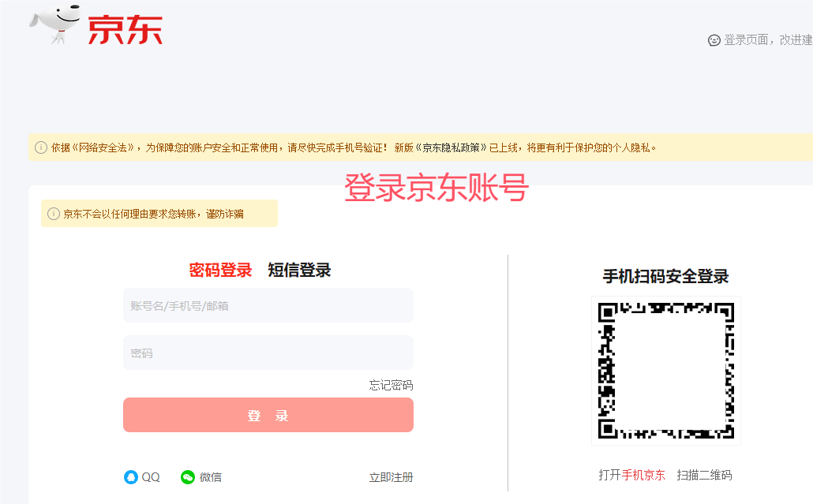Image resolution: width=813 pixels, height=504 pixels.
Task: Open the red 手机京东 link
Action: pos(643,475)
